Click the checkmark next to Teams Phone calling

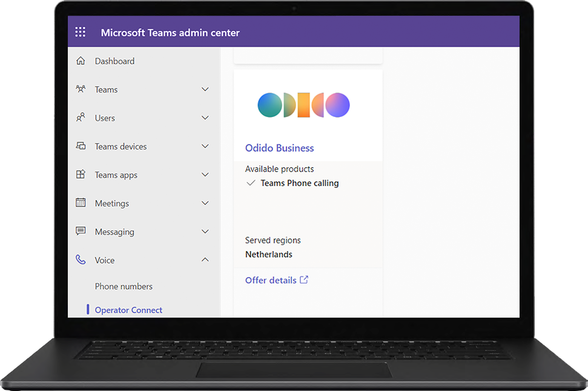coord(251,183)
